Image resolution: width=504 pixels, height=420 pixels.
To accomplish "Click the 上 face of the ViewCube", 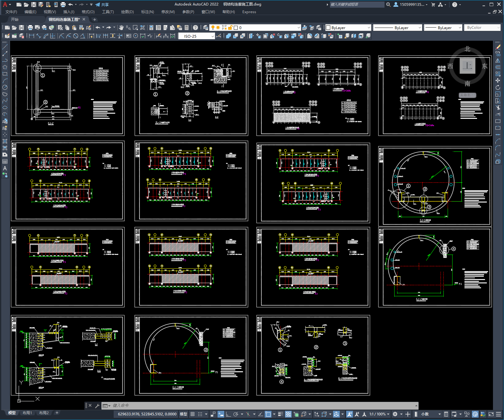I will tap(467, 66).
